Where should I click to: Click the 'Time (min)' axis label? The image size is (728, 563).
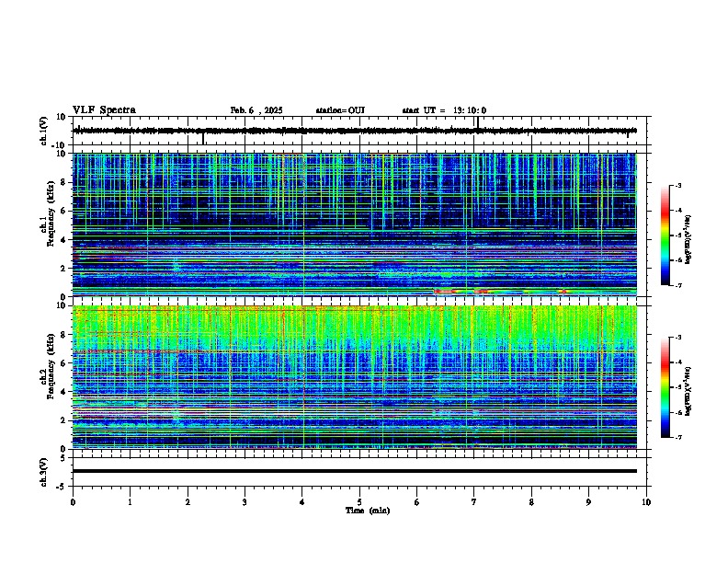click(x=368, y=511)
